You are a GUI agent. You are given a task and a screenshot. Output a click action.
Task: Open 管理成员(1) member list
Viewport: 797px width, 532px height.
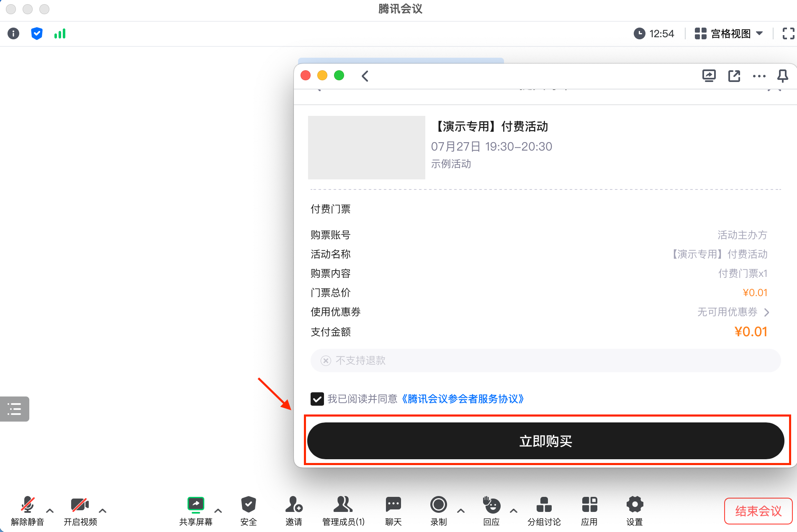343,511
